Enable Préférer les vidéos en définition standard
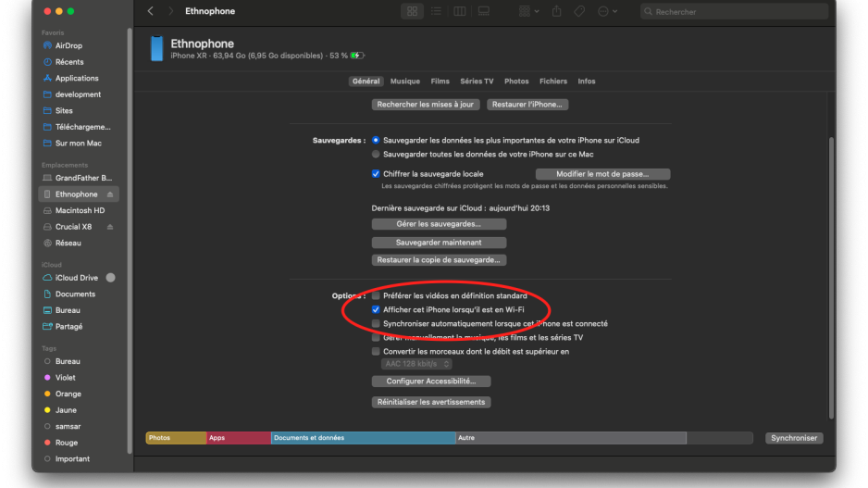The width and height of the screenshot is (868, 488). pos(376,295)
